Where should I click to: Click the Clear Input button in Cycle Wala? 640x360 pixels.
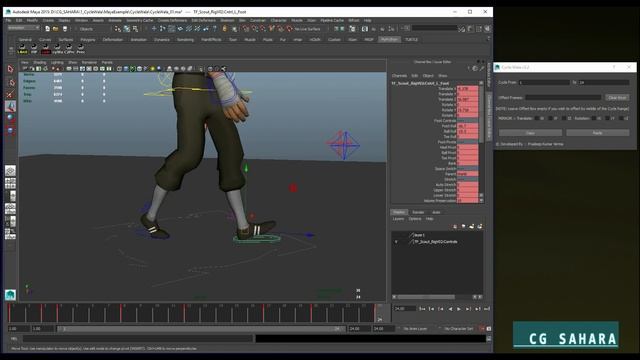click(x=617, y=98)
